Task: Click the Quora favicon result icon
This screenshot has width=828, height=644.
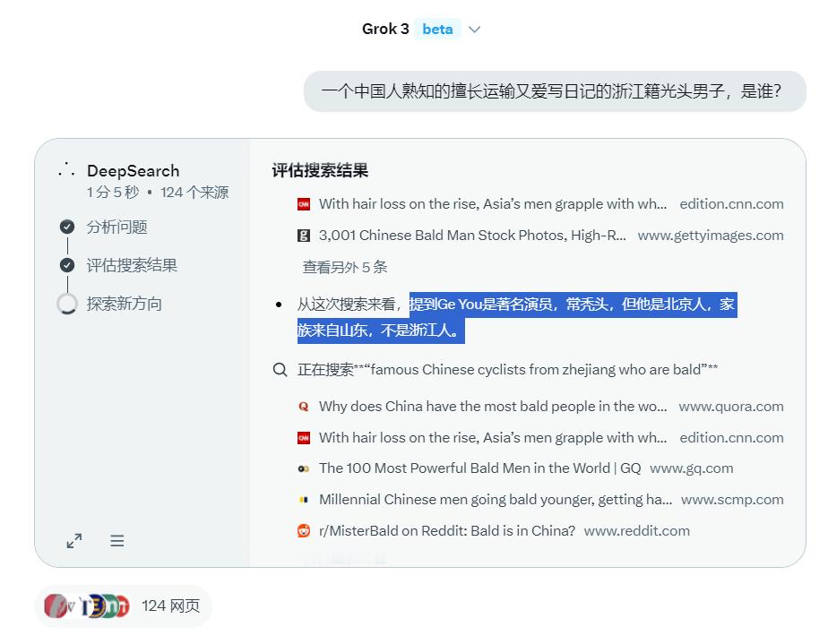Action: (x=304, y=407)
